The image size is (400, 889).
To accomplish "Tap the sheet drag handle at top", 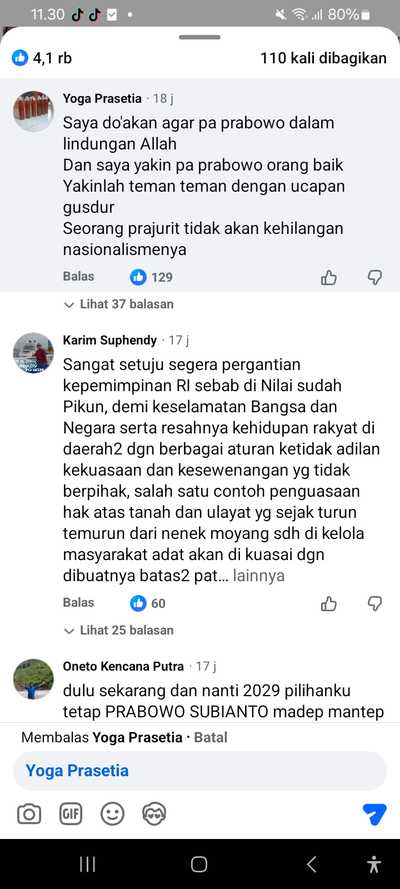I will [x=199, y=37].
